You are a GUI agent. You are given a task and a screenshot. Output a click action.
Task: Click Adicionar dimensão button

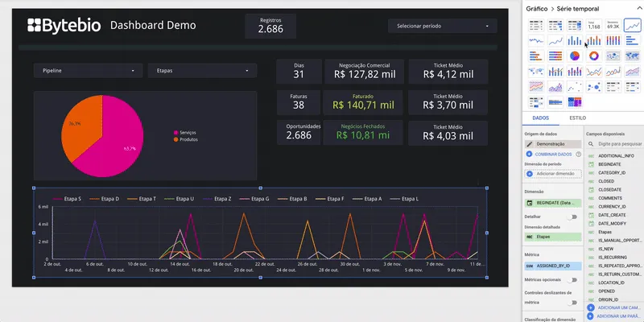click(553, 174)
